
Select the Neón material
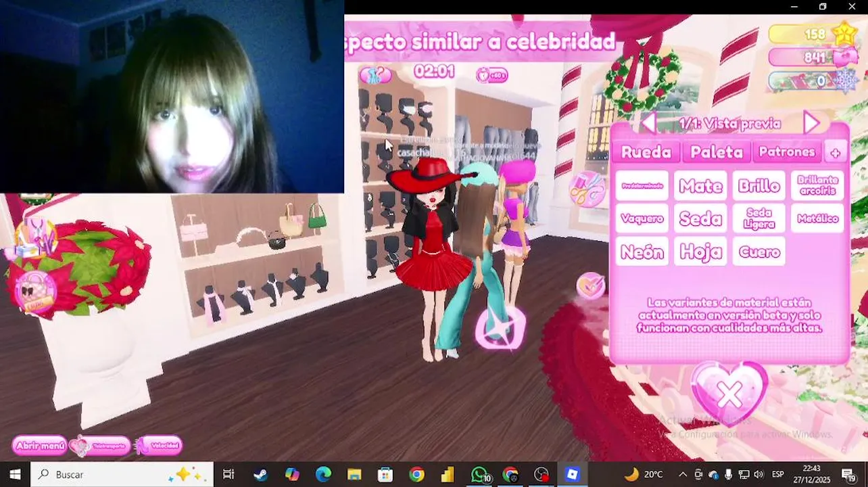click(642, 252)
